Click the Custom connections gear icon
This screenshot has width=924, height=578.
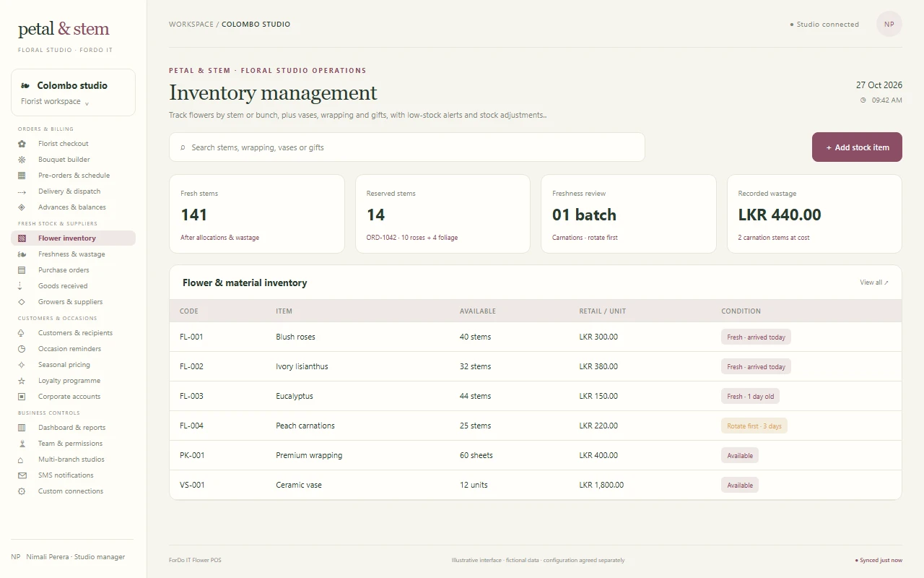[22, 491]
